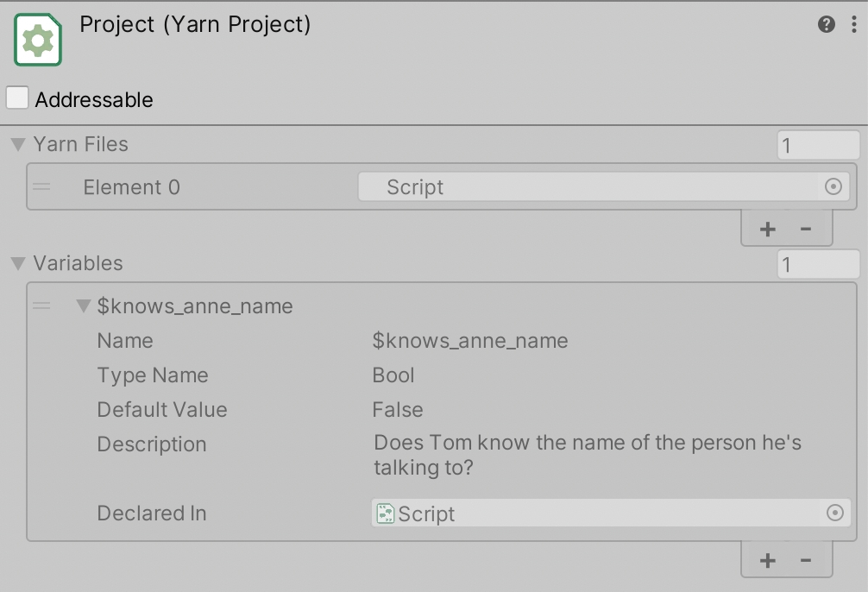
Task: Open the inspector help icon
Action: (827, 24)
